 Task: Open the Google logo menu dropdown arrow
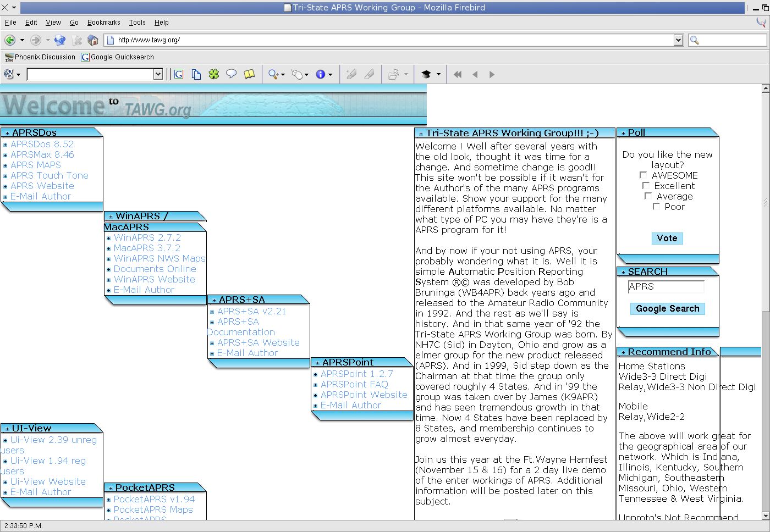[x=18, y=75]
